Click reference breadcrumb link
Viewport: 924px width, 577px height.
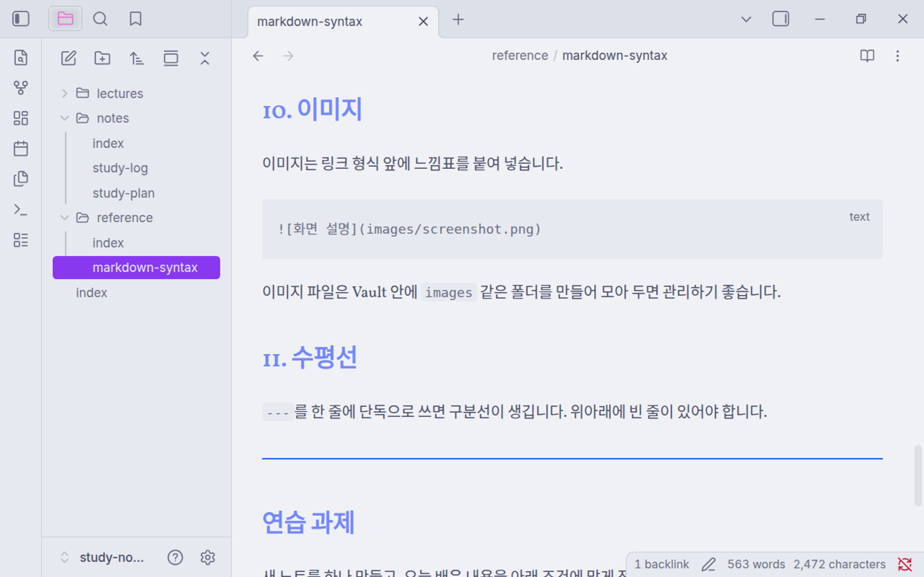(520, 56)
